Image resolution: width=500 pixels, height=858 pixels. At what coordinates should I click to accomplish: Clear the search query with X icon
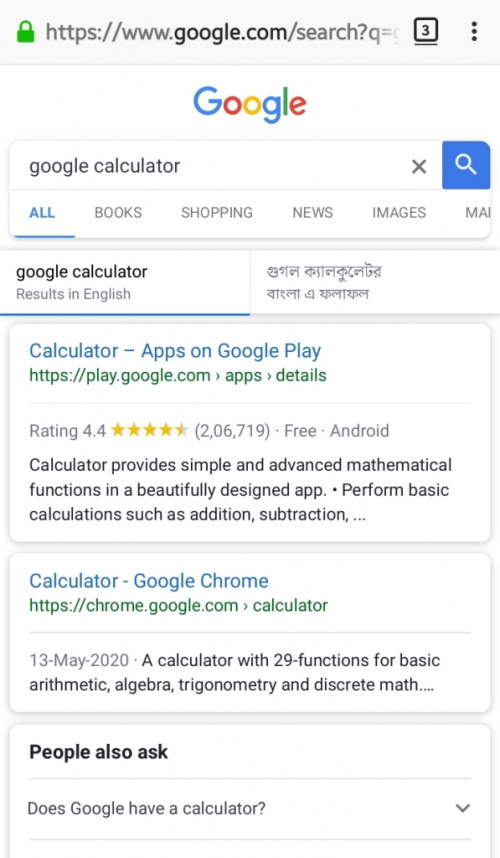tap(419, 166)
